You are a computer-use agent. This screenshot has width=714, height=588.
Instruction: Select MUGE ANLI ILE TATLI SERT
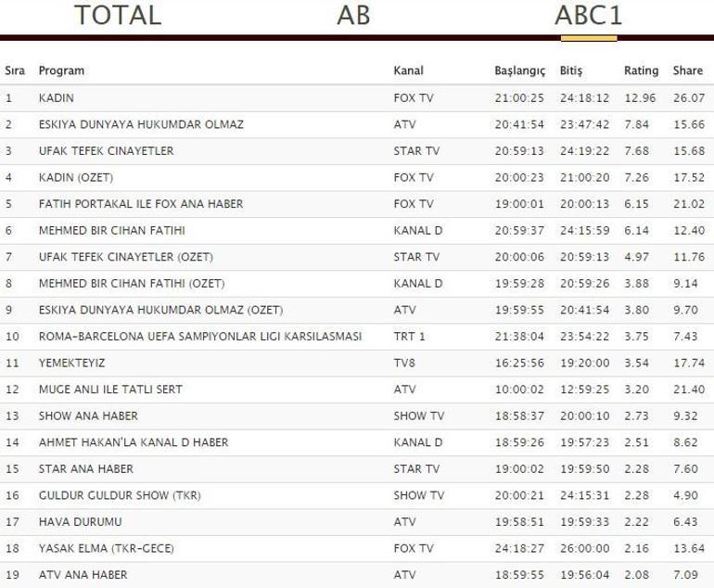pyautogui.click(x=110, y=389)
